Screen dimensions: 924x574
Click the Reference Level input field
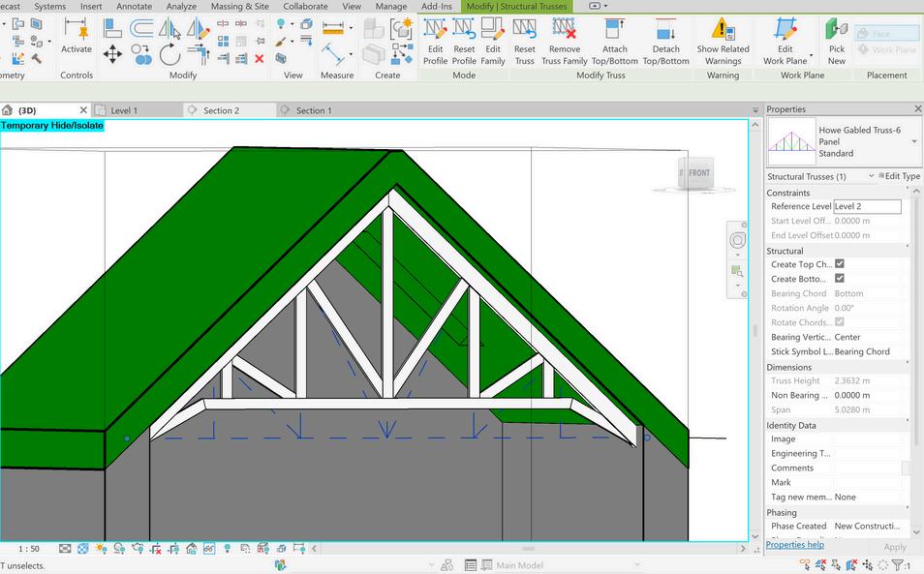click(x=867, y=206)
